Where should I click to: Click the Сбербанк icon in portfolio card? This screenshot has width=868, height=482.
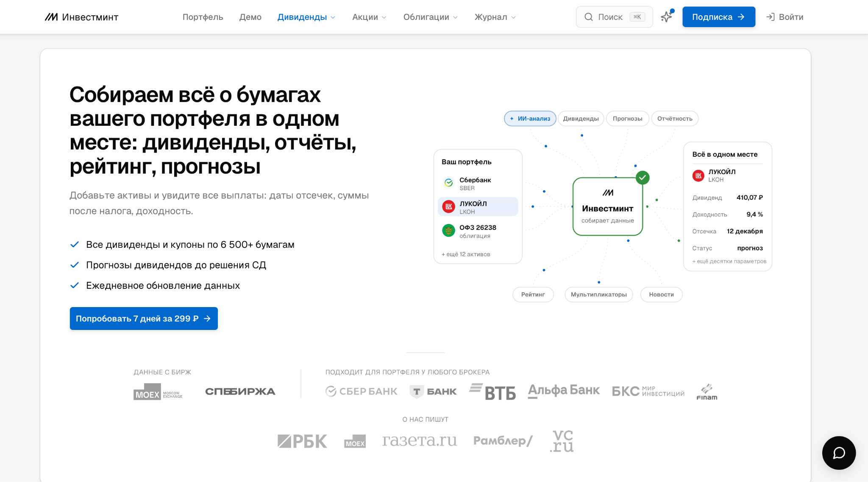448,183
